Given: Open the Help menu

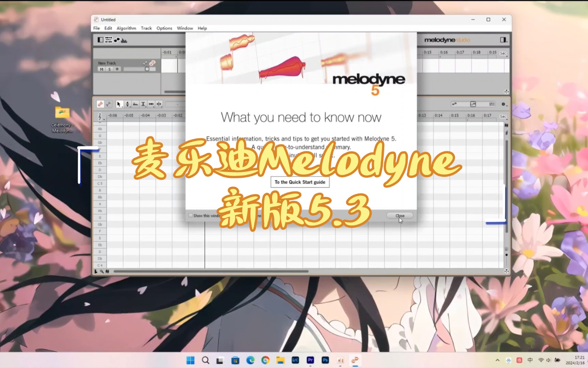Looking at the screenshot, I should (202, 28).
